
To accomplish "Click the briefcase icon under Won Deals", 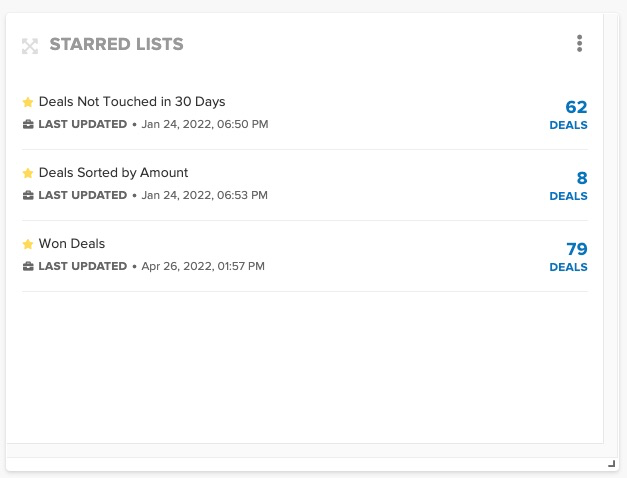I will pos(28,267).
